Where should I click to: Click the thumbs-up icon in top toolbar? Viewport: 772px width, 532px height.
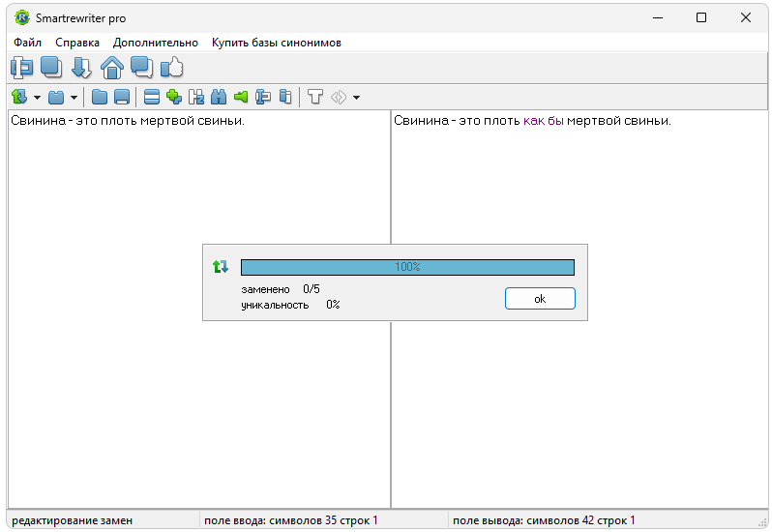coord(172,68)
